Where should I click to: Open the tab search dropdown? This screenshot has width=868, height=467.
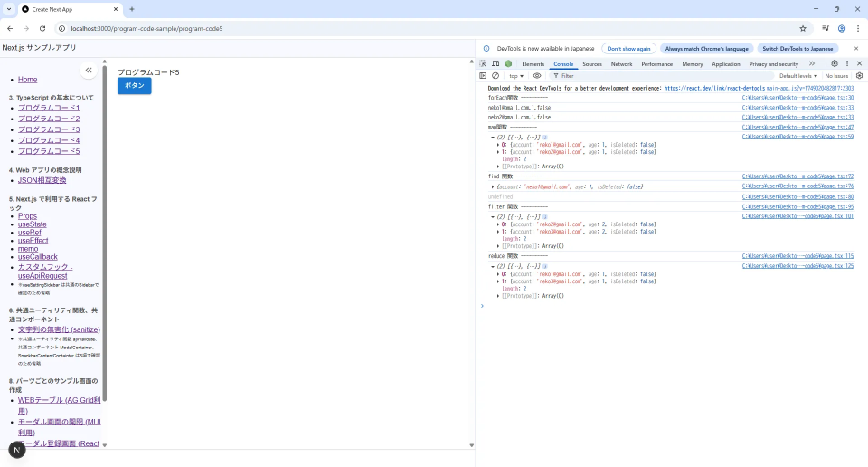pos(9,9)
